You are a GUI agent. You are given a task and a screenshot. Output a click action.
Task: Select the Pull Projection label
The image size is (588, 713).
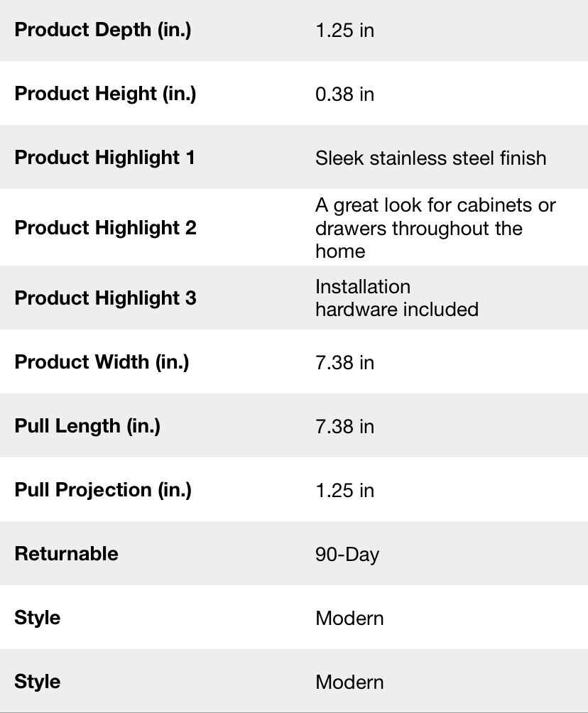[103, 490]
